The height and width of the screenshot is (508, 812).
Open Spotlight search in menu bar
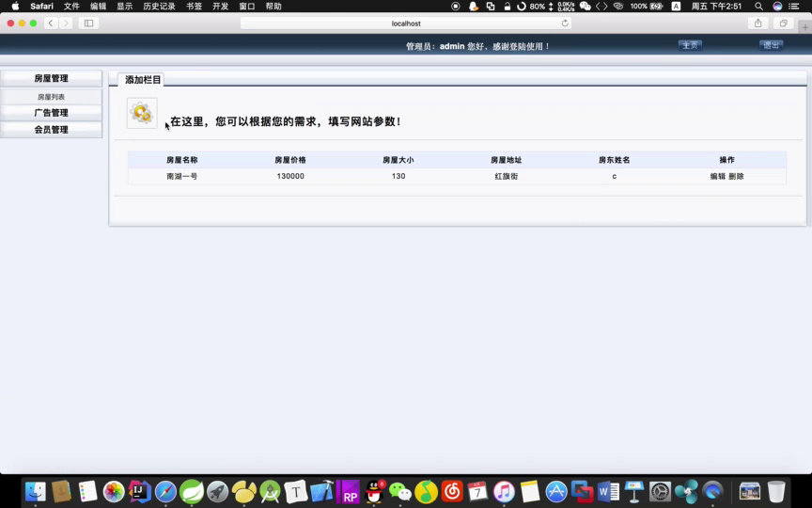click(x=758, y=7)
